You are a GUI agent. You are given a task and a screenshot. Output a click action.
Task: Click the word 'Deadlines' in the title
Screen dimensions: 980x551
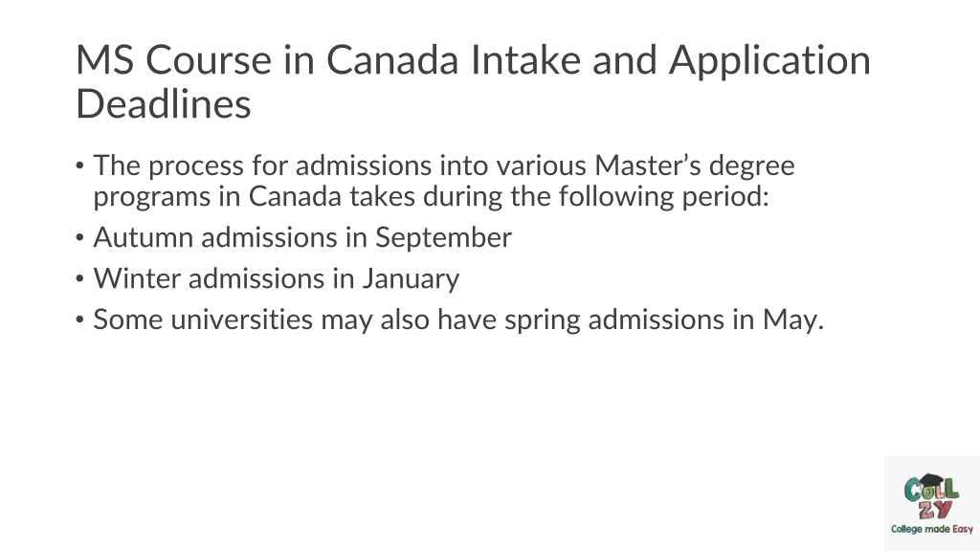click(163, 103)
